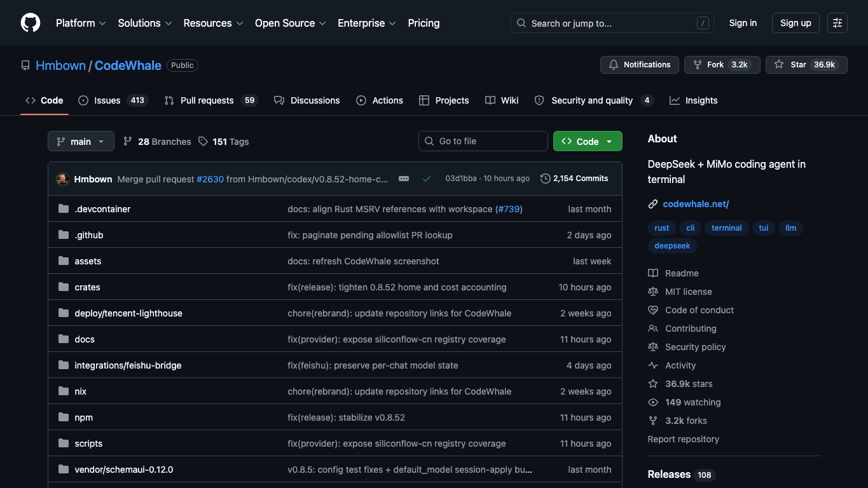Click the terminal topic tag
Screen dimensions: 868x488
click(727, 227)
